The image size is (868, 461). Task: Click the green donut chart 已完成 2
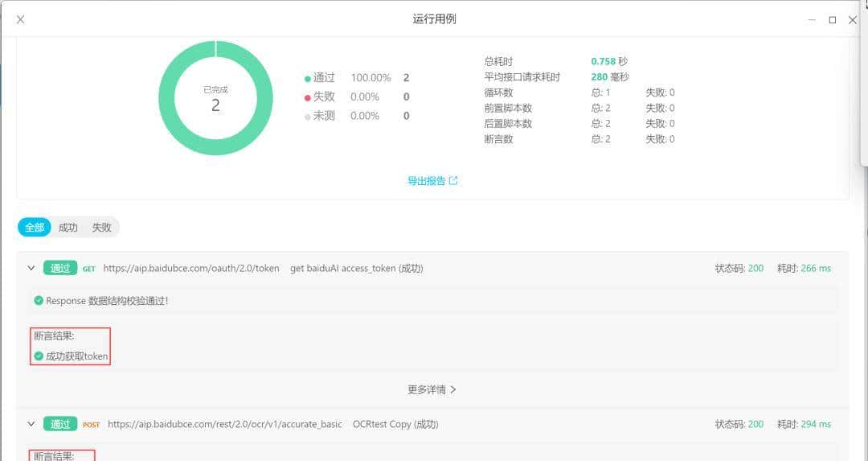[x=216, y=98]
